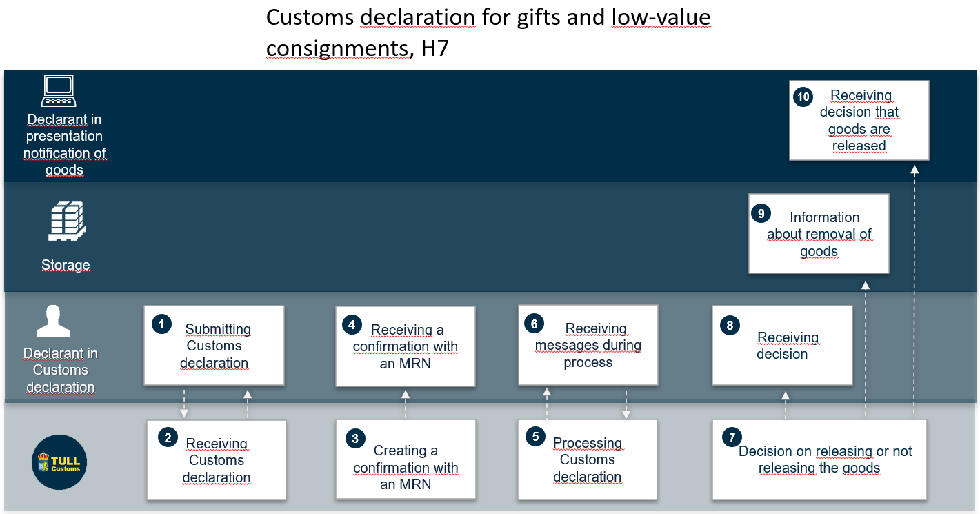Select the Creating a confirmation with MRN box
This screenshot has height=514, width=980.
point(406,459)
